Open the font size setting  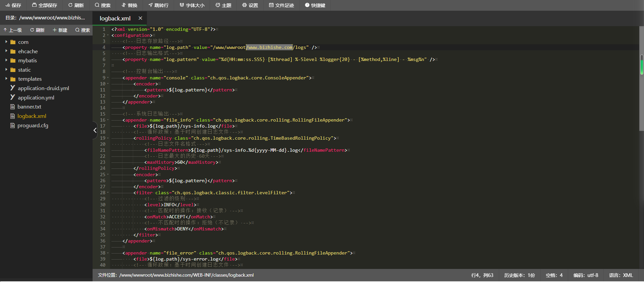[192, 5]
